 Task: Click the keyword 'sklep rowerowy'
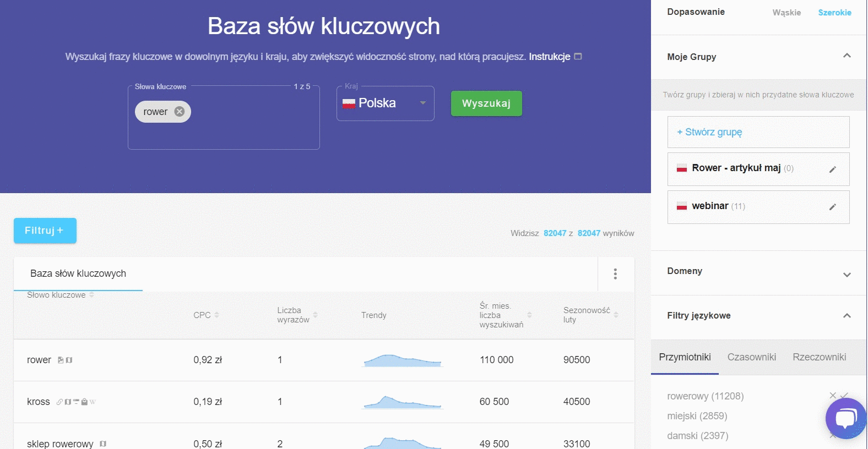point(60,443)
